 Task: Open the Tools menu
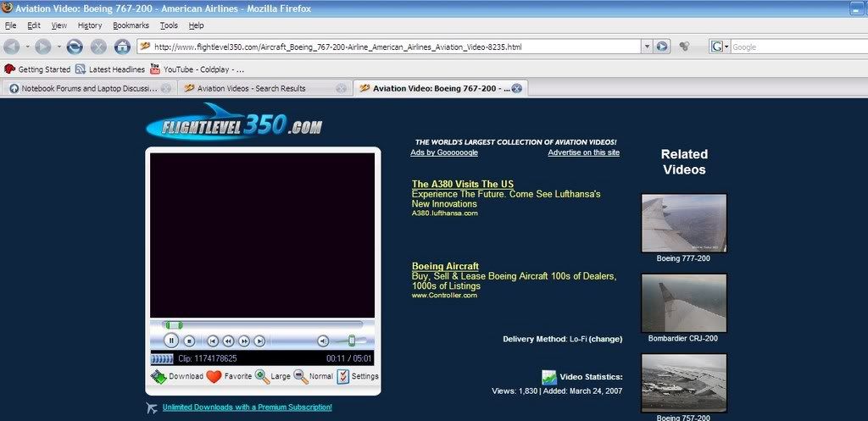click(x=169, y=25)
